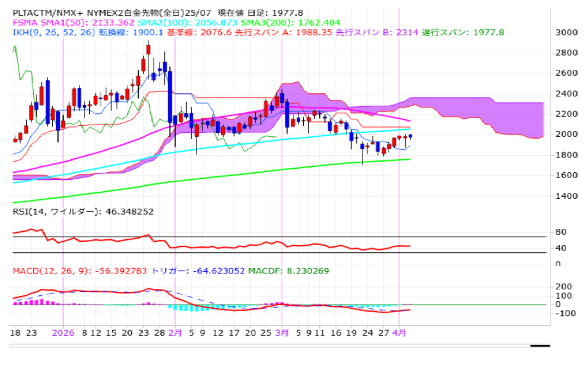Select the 4月 marker on date axis
Screen dimensions: 588x383
click(x=400, y=332)
